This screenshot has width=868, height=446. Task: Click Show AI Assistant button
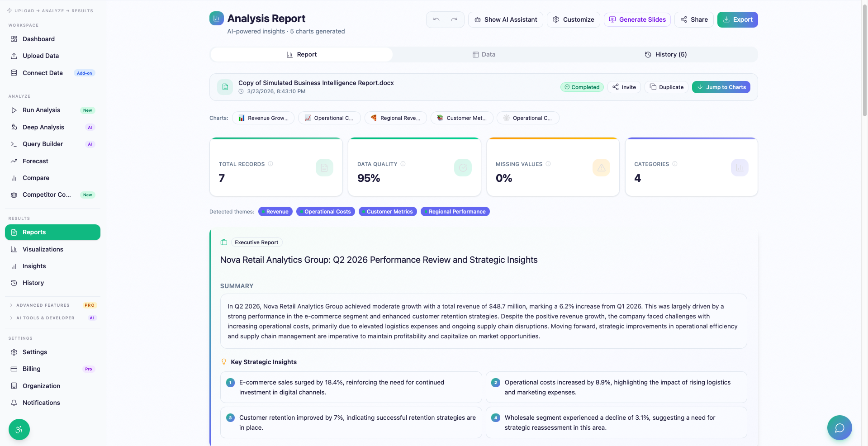(x=506, y=19)
